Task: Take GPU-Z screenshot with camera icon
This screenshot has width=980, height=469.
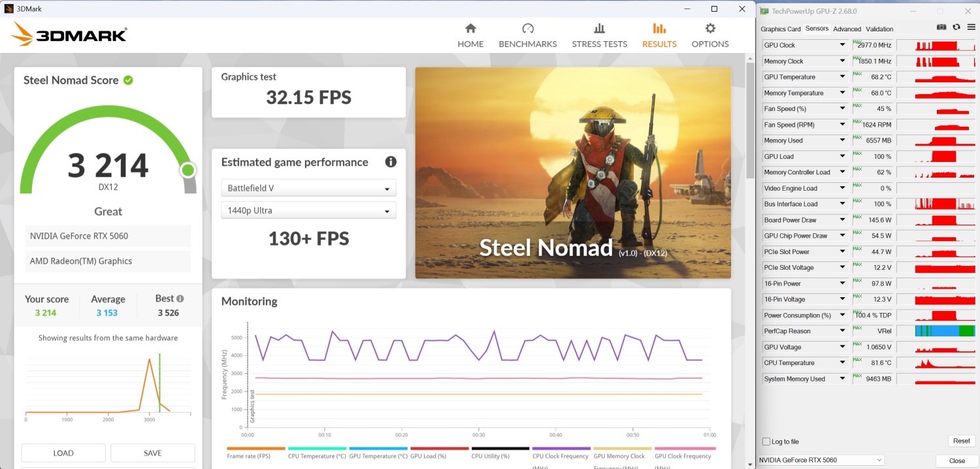Action: pyautogui.click(x=941, y=27)
